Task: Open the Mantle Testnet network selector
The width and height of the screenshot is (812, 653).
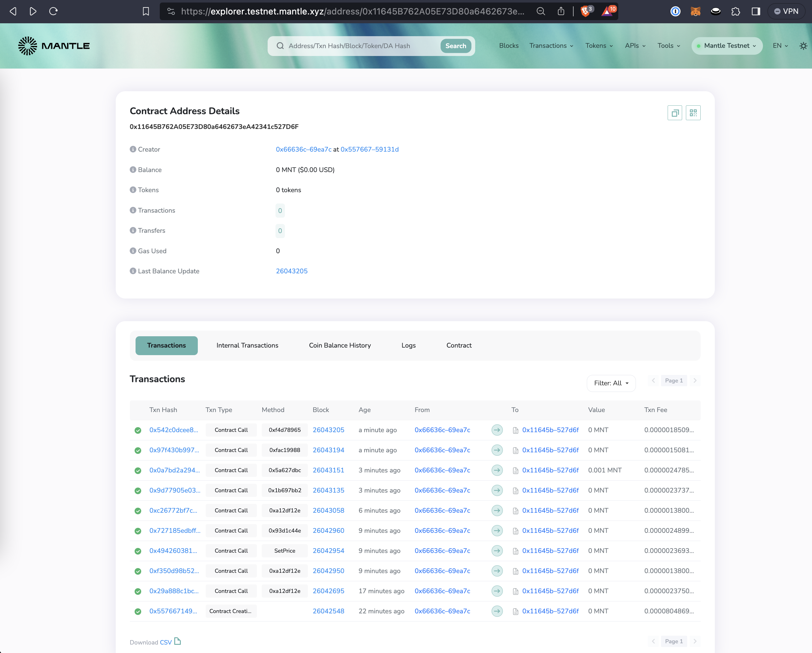Action: (726, 46)
